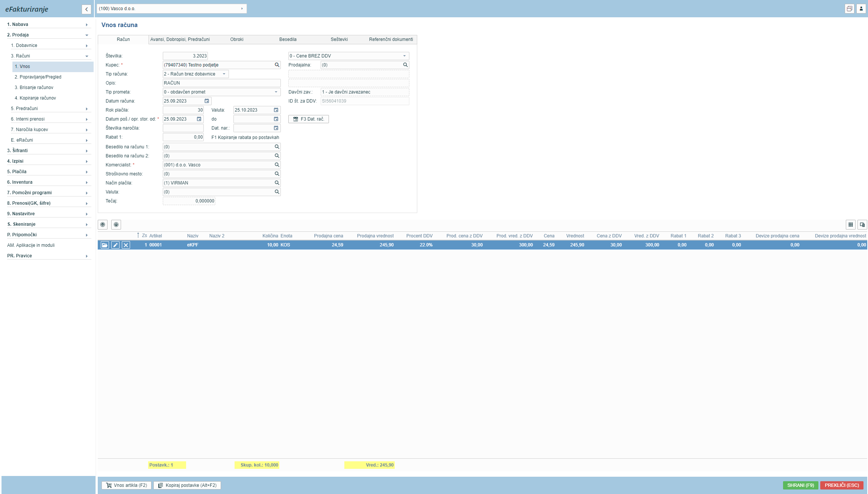Click the F3 Dat. rač. button
Image resolution: width=868 pixels, height=494 pixels.
pos(309,119)
